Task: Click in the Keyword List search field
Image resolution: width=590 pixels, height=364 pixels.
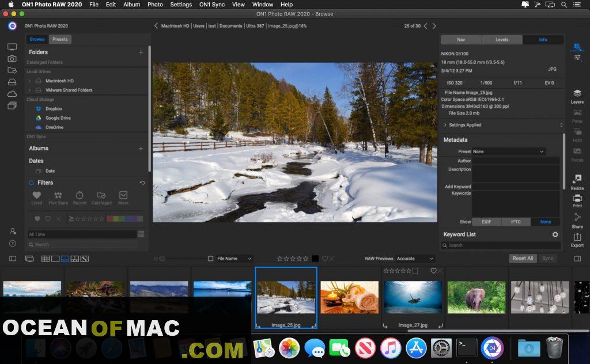Action: coord(501,245)
